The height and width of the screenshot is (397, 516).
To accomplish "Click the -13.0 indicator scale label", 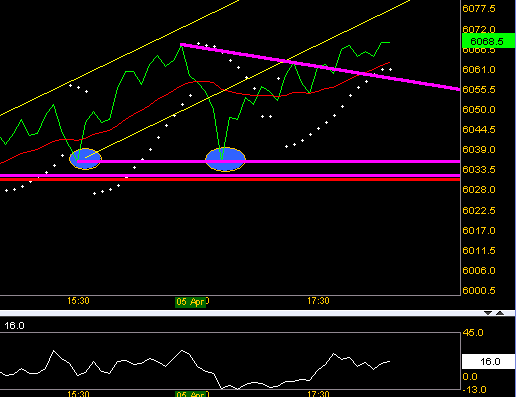I will 475,389.
